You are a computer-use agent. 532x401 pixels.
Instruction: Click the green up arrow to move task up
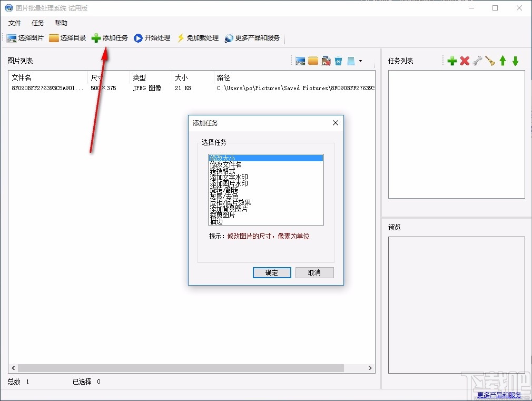pos(503,61)
